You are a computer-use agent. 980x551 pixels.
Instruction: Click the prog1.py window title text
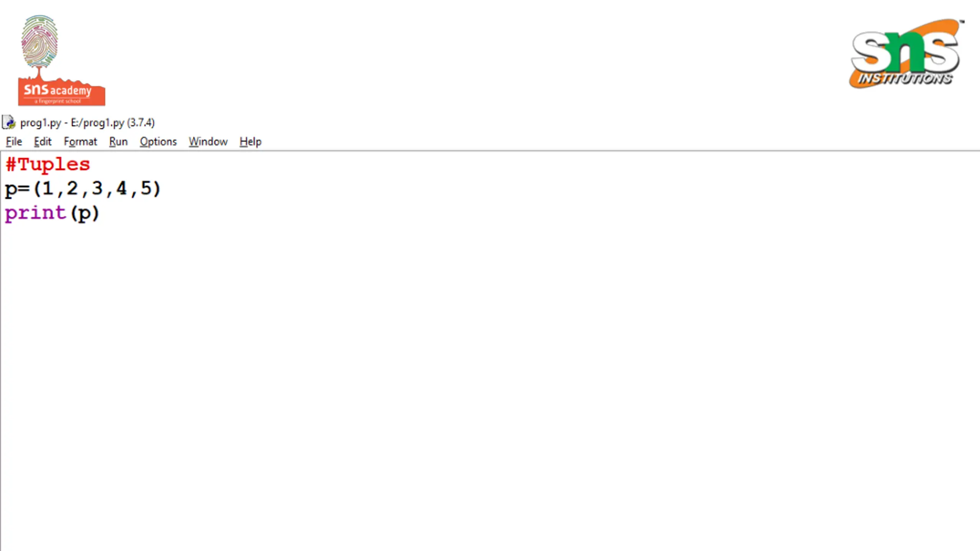[x=87, y=123]
